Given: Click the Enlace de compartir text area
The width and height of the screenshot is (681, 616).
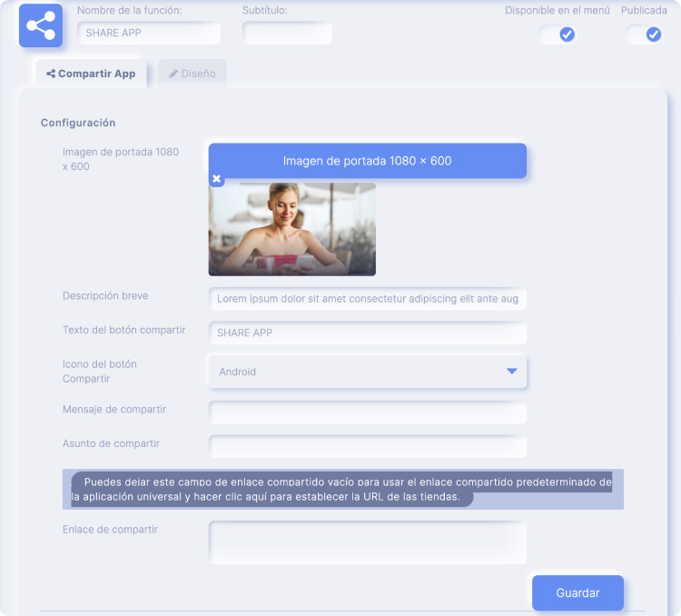Looking at the screenshot, I should tap(368, 542).
